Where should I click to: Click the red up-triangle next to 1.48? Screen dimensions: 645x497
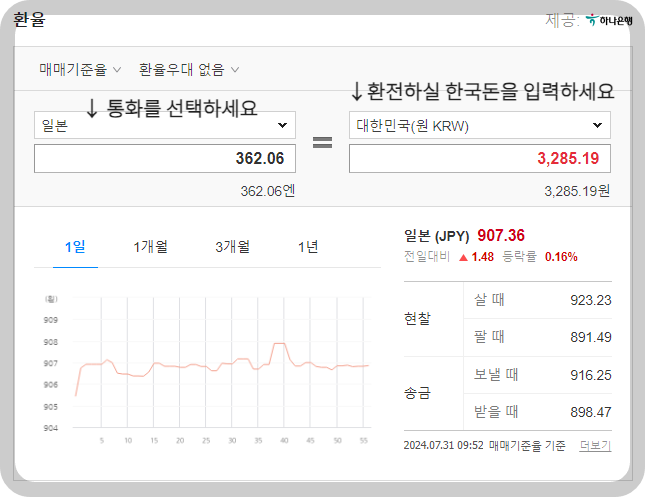coord(464,258)
